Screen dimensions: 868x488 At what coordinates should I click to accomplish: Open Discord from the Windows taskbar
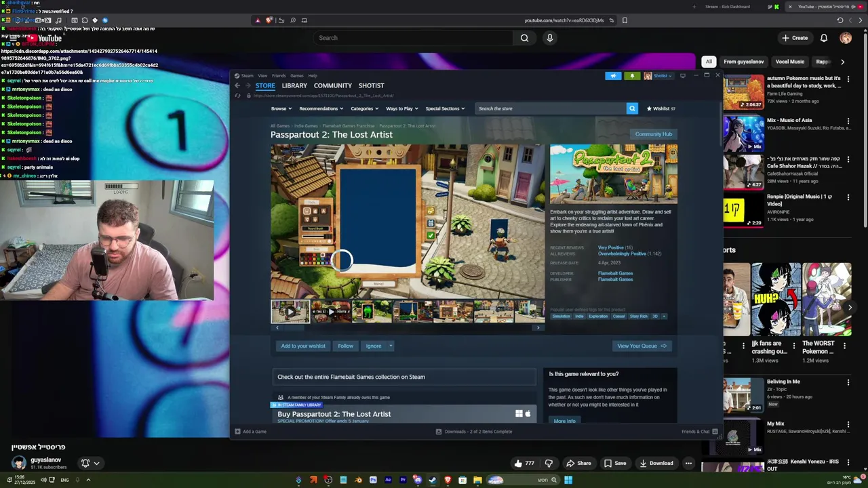click(418, 480)
